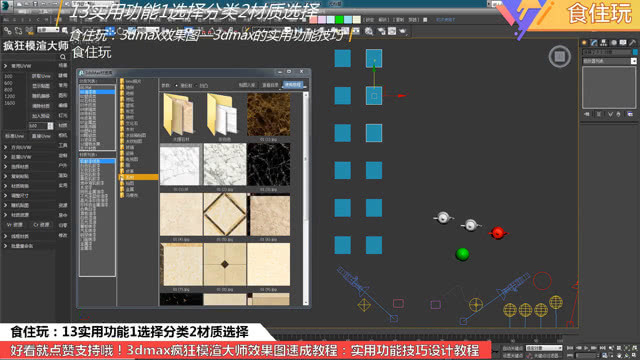Click Maximize Viewport Toggle icon at bottom right
The width and height of the screenshot is (640, 360).
click(x=635, y=356)
